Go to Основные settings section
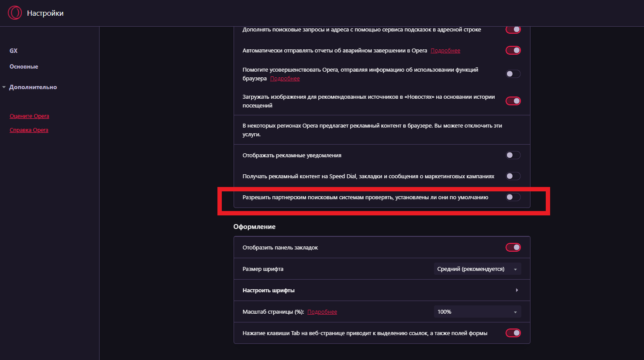The width and height of the screenshot is (644, 360). [x=24, y=66]
